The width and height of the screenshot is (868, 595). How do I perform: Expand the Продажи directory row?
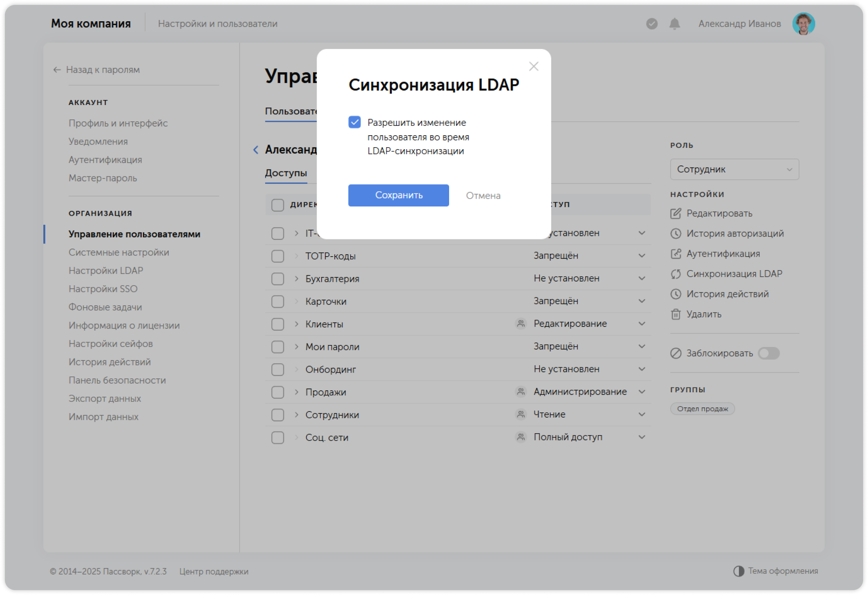(297, 392)
